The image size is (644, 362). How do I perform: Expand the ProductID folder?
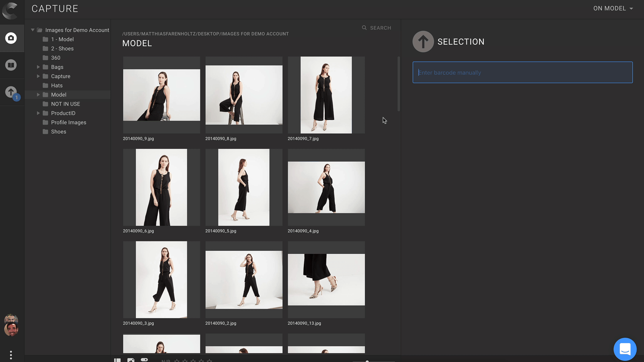(x=38, y=113)
